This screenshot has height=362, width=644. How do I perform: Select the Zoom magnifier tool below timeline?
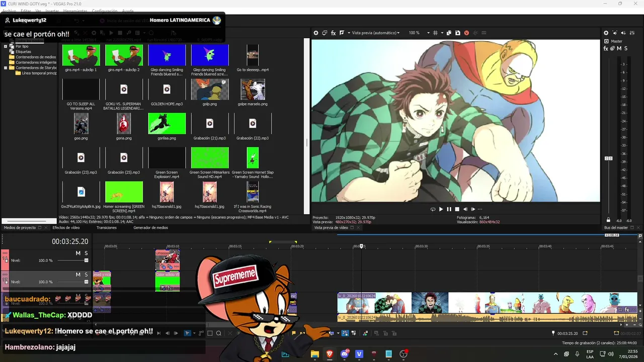219,333
